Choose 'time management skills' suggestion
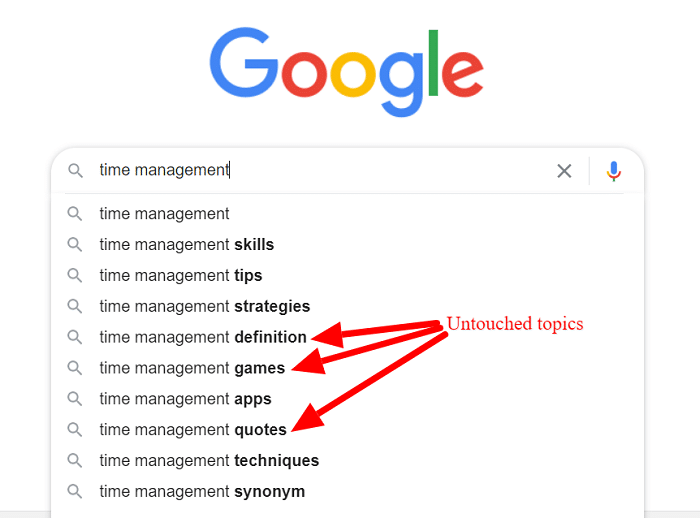This screenshot has height=518, width=700. [347, 244]
